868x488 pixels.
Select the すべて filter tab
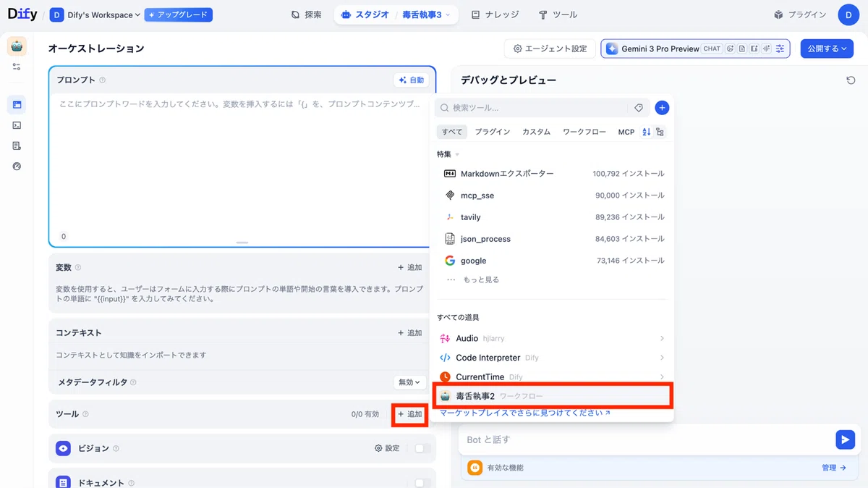pyautogui.click(x=452, y=132)
